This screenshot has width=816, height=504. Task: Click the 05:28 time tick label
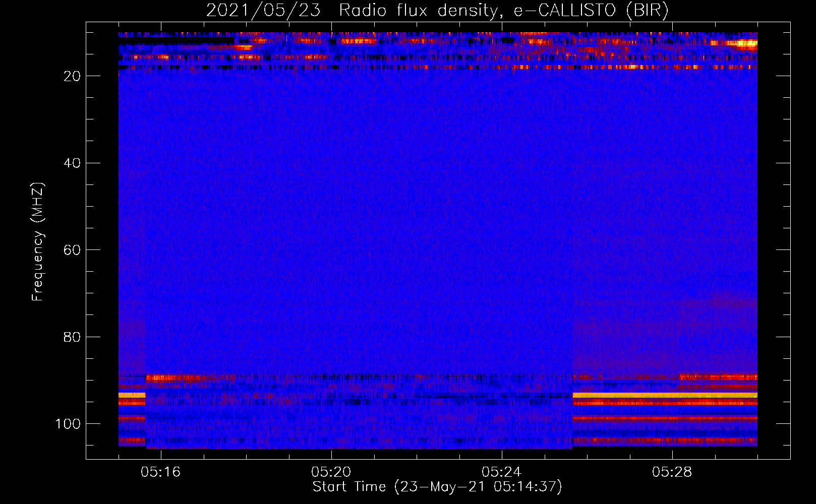[x=672, y=472]
